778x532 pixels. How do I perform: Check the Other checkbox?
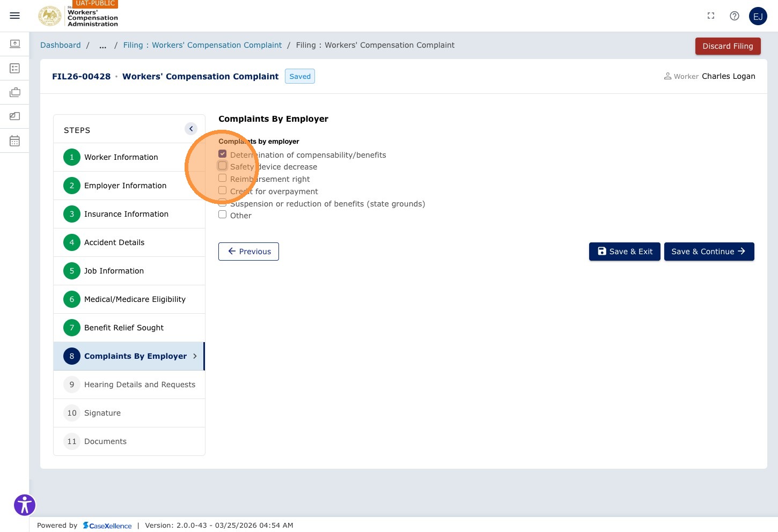pos(222,215)
